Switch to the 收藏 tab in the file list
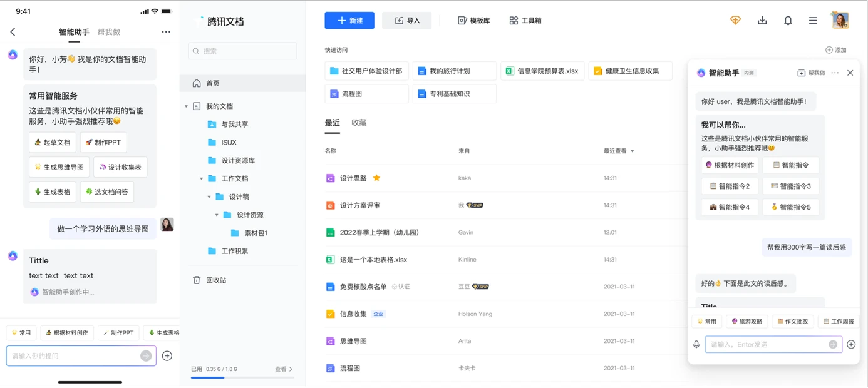The image size is (868, 388). (359, 123)
